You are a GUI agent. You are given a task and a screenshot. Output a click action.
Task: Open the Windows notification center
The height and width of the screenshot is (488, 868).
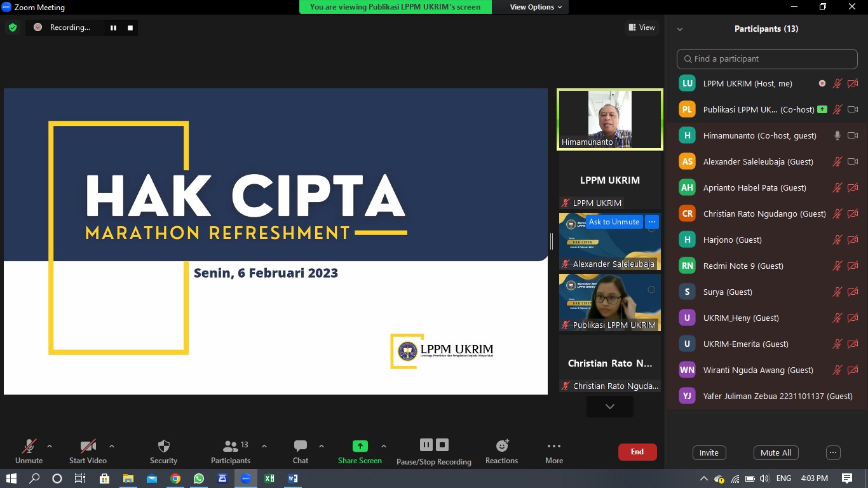(x=847, y=478)
